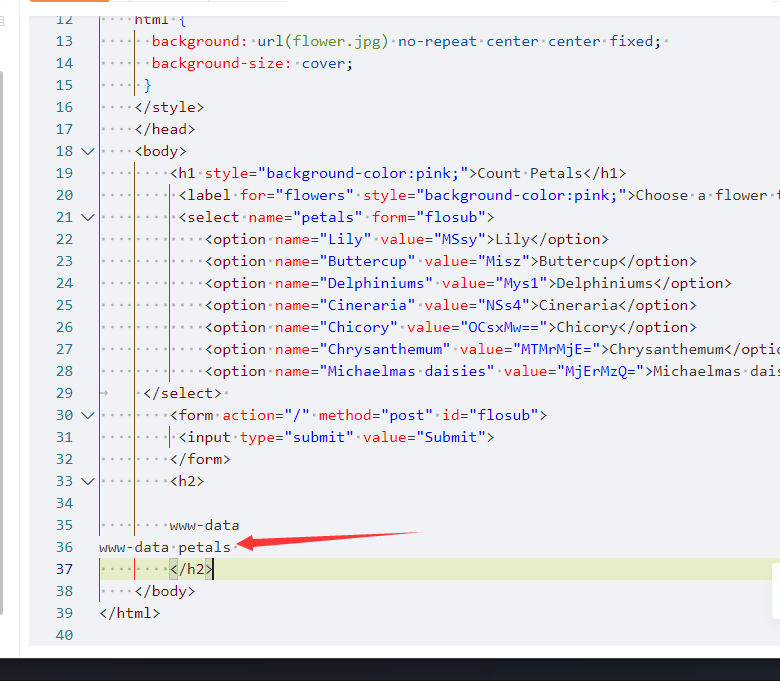Click the "MSsy" value of the Lily option
The image size is (780, 681).
click(x=457, y=239)
